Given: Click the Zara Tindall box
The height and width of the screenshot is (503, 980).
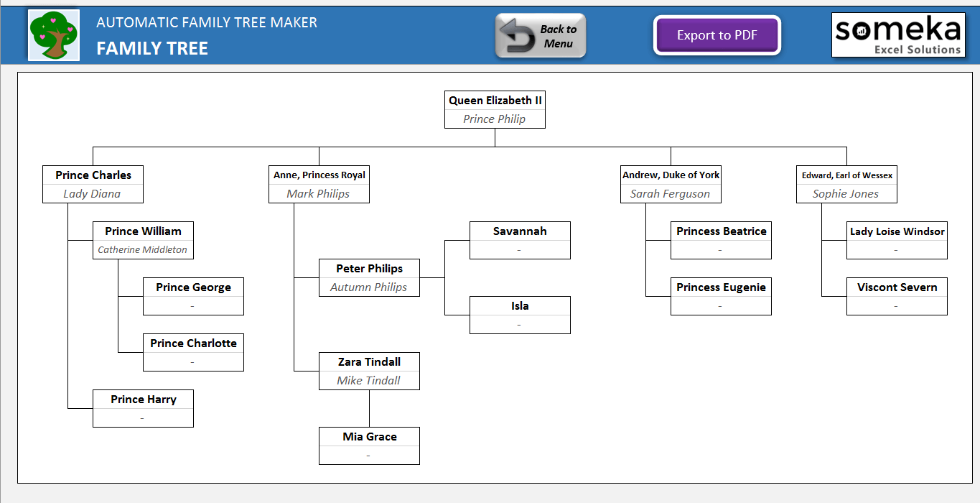Looking at the screenshot, I should [369, 371].
